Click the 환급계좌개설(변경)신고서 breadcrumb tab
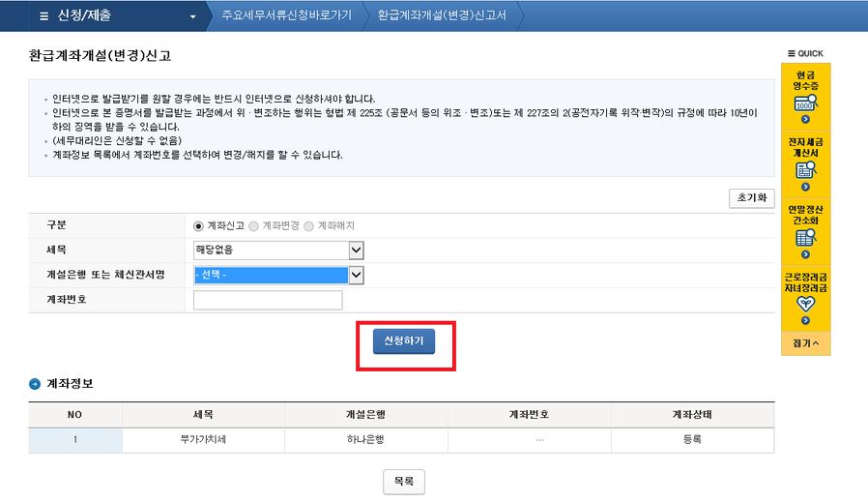The image size is (868, 502). click(x=441, y=16)
